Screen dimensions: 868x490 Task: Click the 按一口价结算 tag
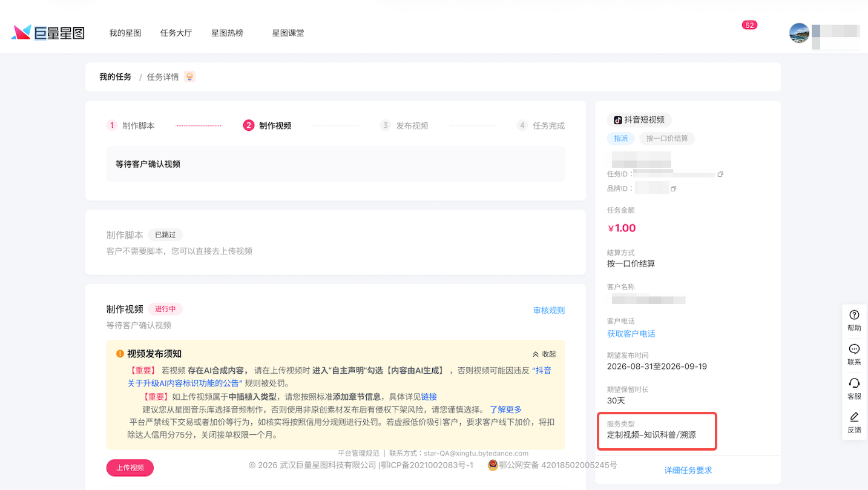click(667, 138)
